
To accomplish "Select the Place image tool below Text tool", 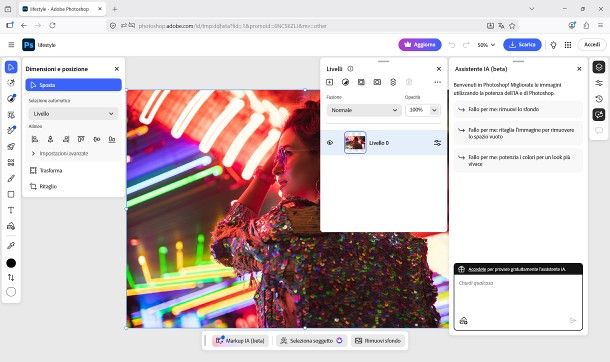I will tap(11, 226).
